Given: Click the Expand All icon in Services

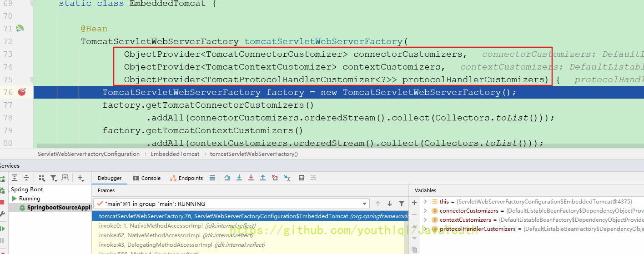Looking at the screenshot, I should 15,178.
